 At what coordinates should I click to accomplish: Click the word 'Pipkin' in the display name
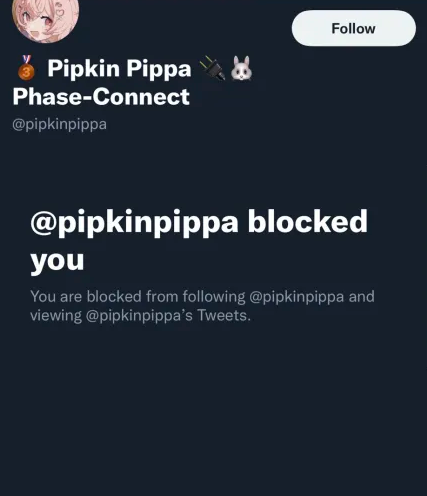[x=83, y=68]
